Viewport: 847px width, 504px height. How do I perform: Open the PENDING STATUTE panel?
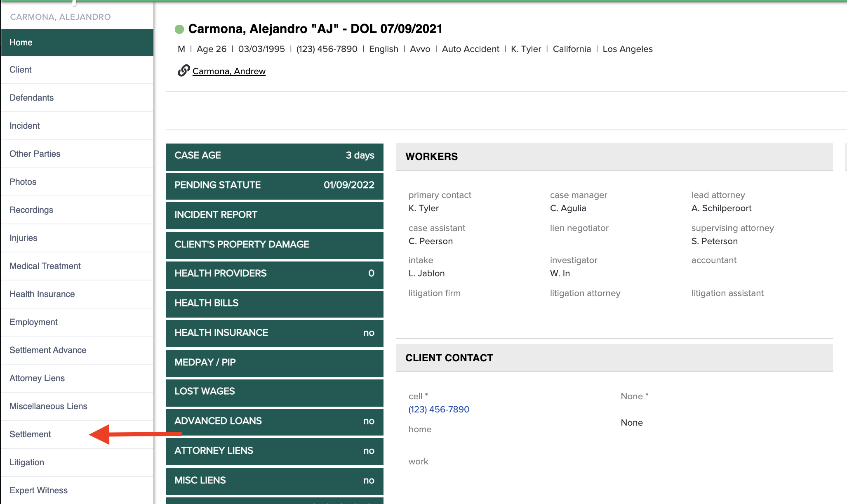pyautogui.click(x=274, y=186)
